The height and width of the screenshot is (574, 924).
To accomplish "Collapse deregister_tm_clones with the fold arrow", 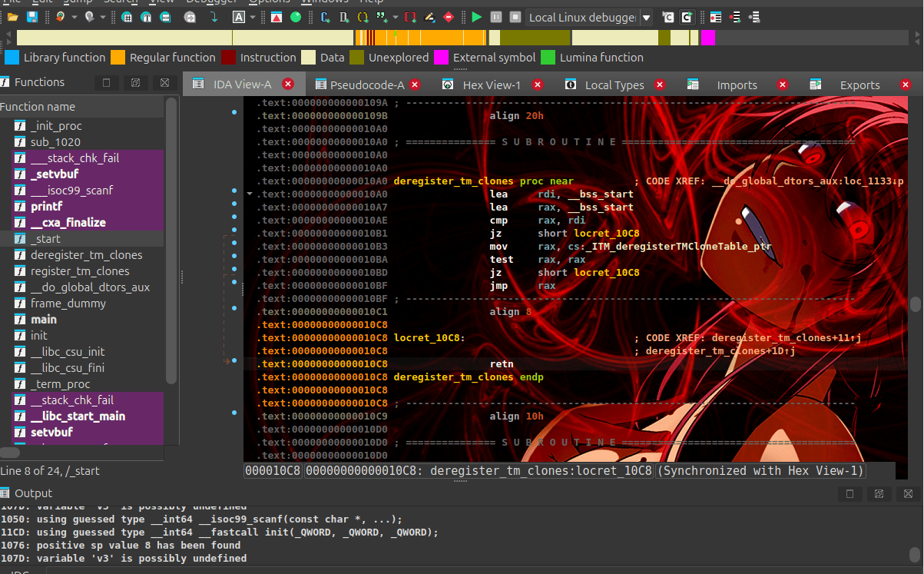I will (250, 194).
